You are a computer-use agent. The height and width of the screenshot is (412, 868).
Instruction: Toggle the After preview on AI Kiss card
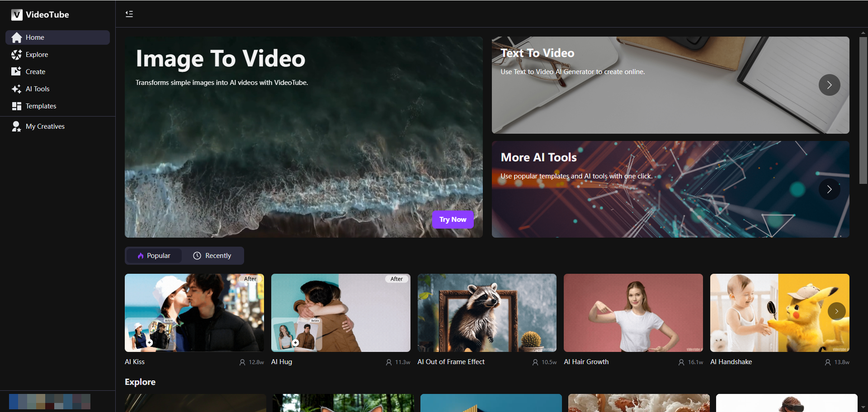250,279
